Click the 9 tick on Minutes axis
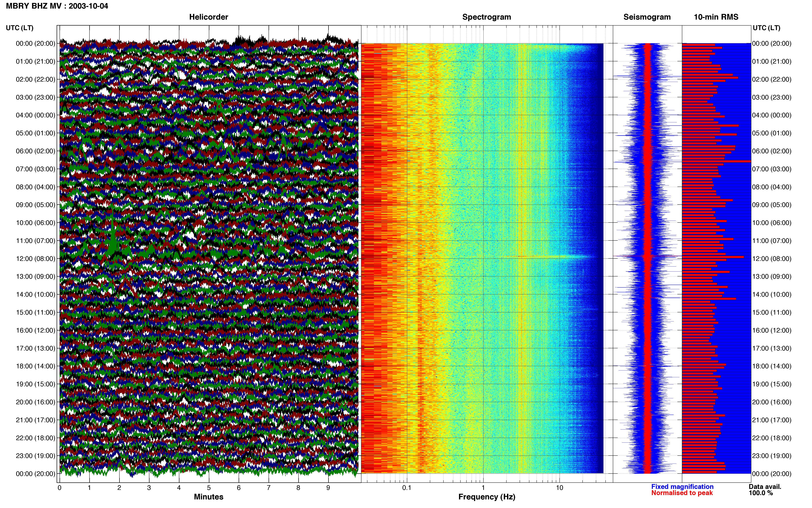 coord(328,488)
